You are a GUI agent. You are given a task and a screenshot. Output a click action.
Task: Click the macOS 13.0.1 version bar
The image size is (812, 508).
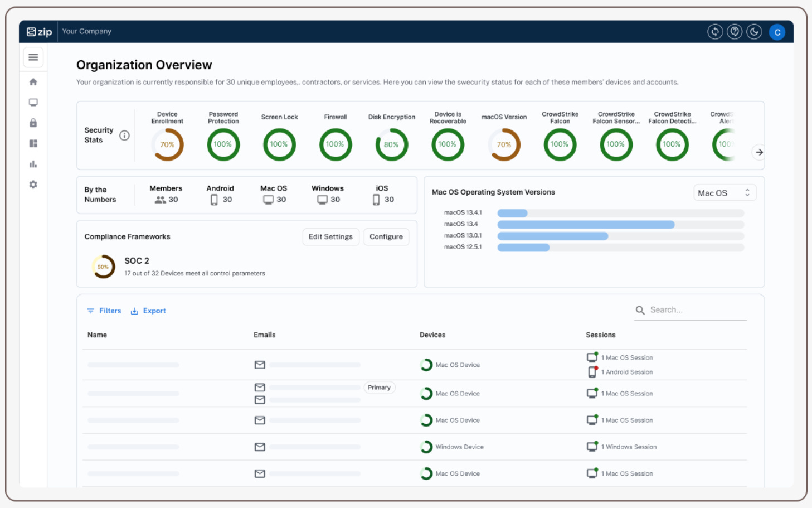[x=621, y=236]
